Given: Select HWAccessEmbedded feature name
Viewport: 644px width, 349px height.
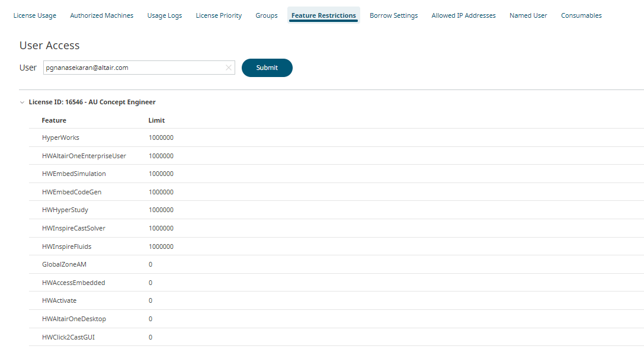Looking at the screenshot, I should click(x=73, y=283).
